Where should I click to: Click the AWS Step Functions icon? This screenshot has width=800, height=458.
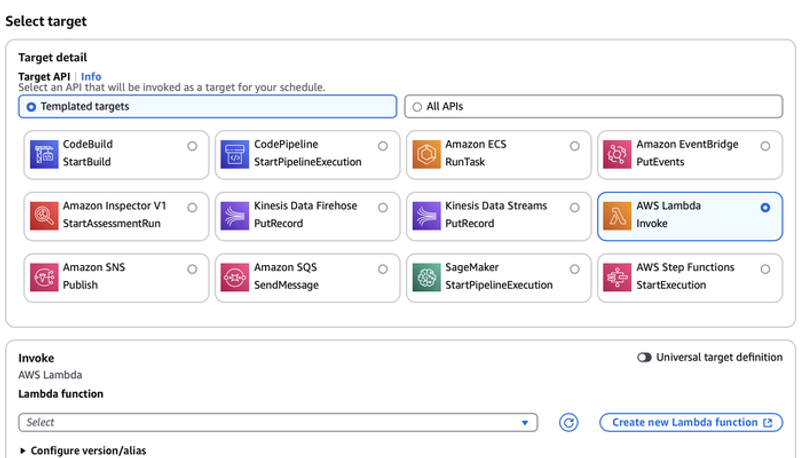click(617, 277)
